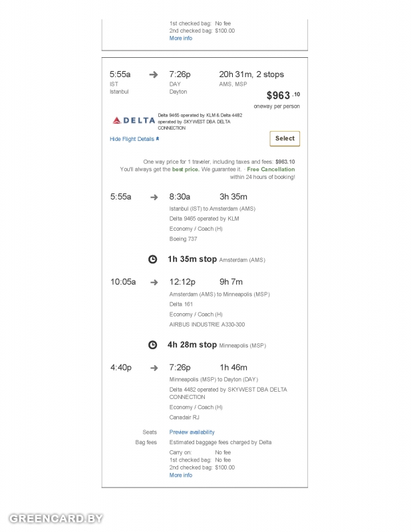411x532 pixels.
Task: Click the Hide Flight Details link text
Action: tap(132, 139)
